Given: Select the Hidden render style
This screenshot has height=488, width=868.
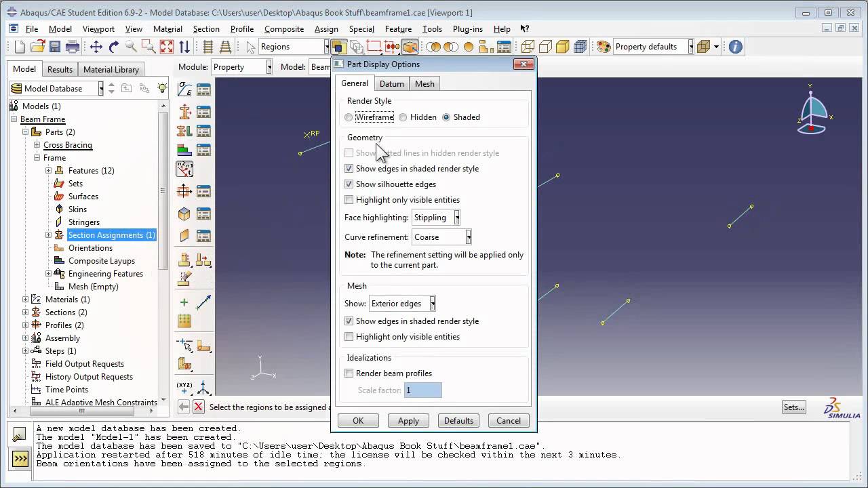Looking at the screenshot, I should click(403, 117).
